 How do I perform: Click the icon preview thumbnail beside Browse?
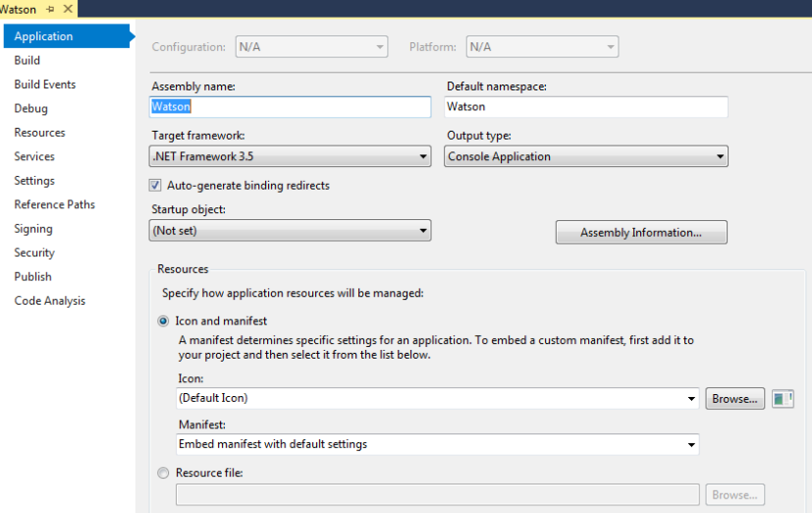783,399
